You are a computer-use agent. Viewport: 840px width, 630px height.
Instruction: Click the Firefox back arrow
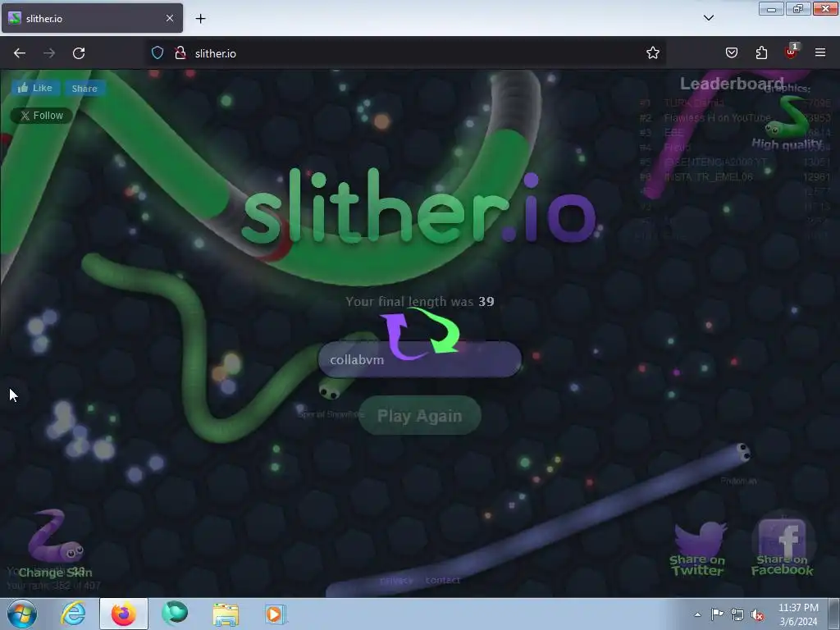[x=20, y=53]
